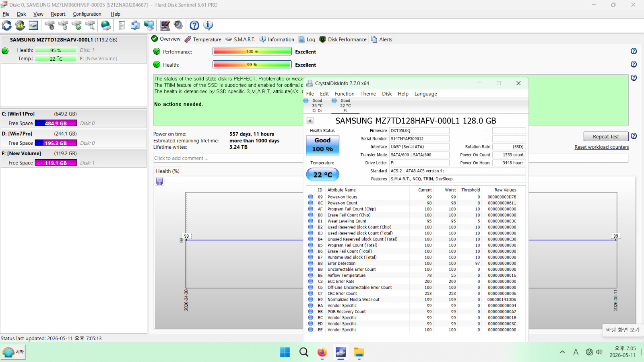Image resolution: width=644 pixels, height=362 pixels.
Task: Click the Performance 100 % bar
Action: pos(252,51)
